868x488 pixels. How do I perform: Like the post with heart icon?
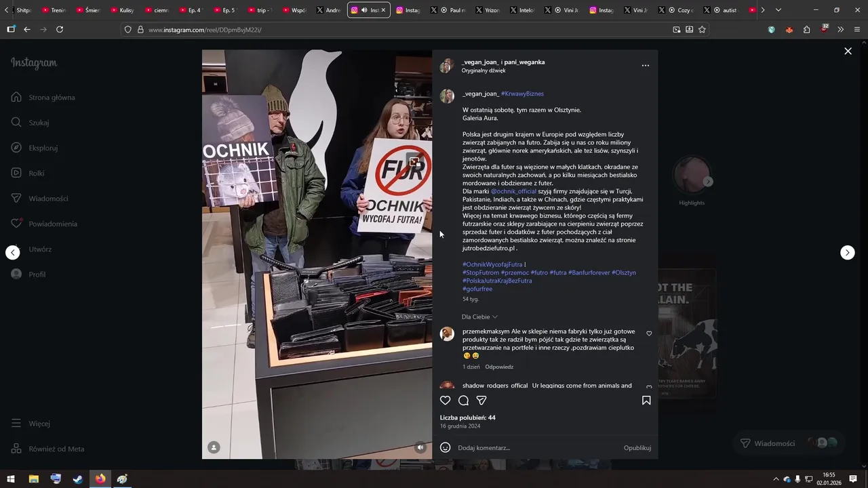pos(446,401)
